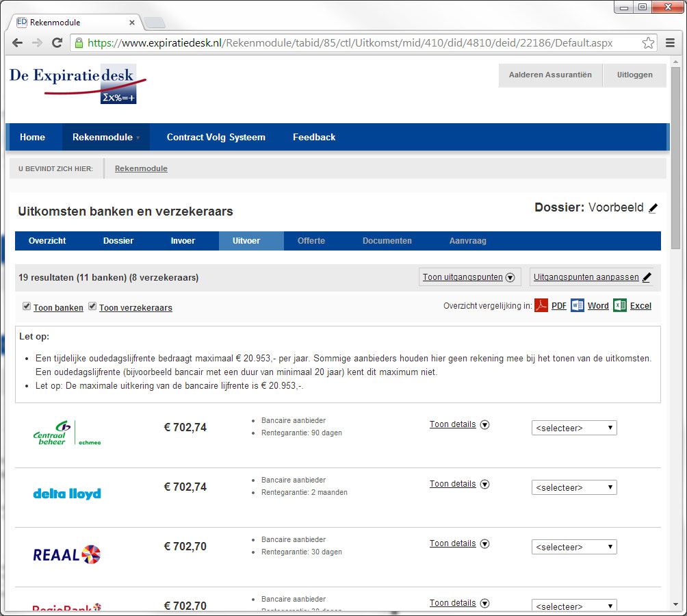Viewport: 687px width, 616px height.
Task: Select the Uitvoer tab
Action: tap(251, 241)
